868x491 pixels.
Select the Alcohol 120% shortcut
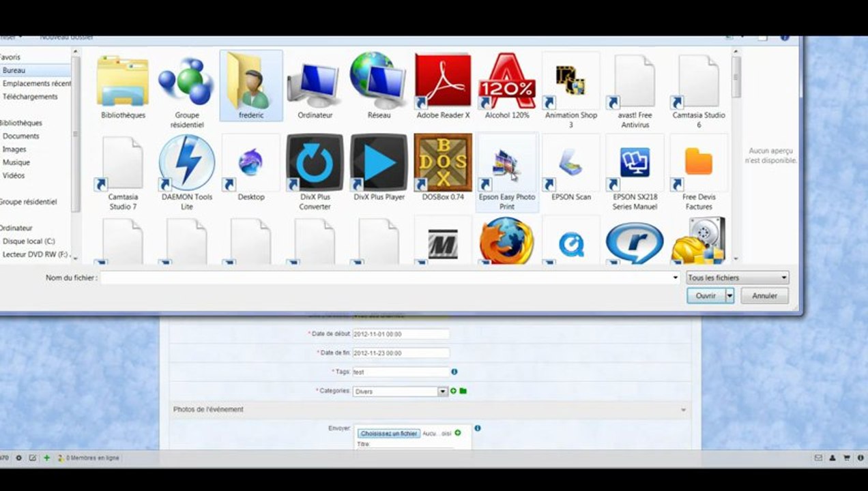pyautogui.click(x=507, y=87)
